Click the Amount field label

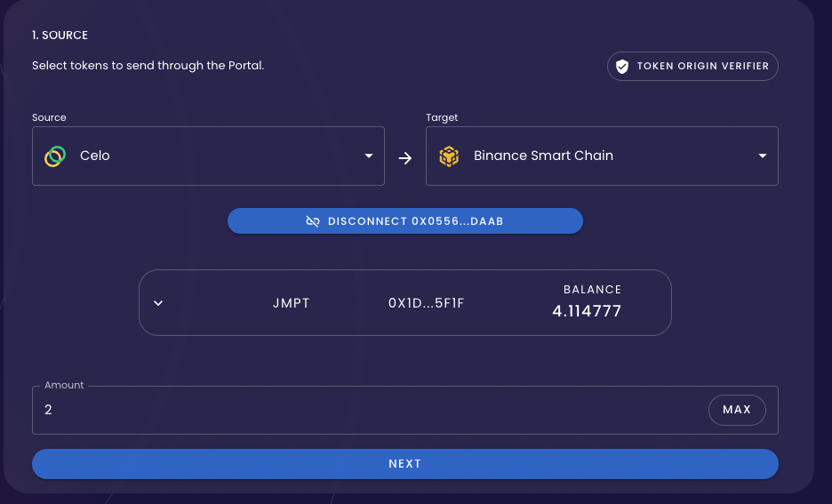(x=64, y=385)
